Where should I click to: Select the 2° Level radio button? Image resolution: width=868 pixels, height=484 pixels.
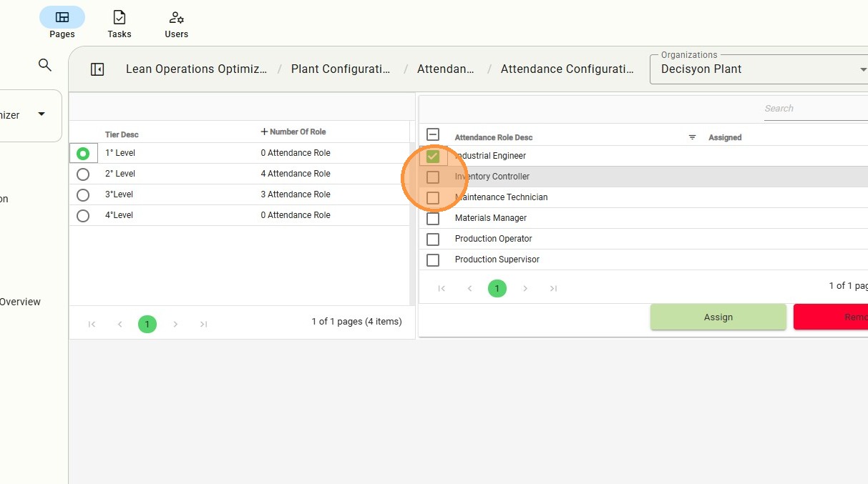click(x=83, y=174)
